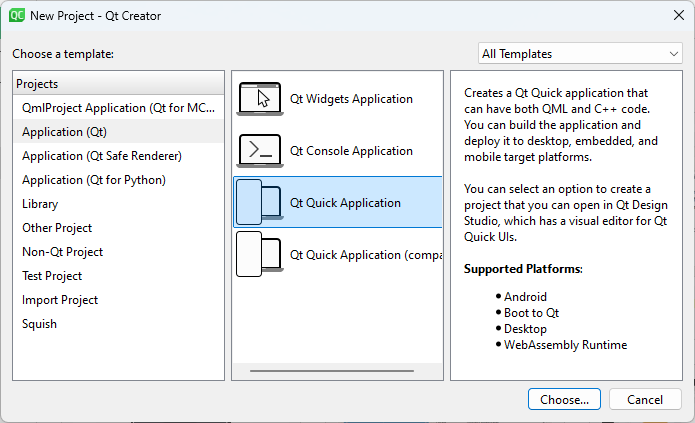Close the New Project dialog window
Screen dimensions: 695x423
(672, 16)
